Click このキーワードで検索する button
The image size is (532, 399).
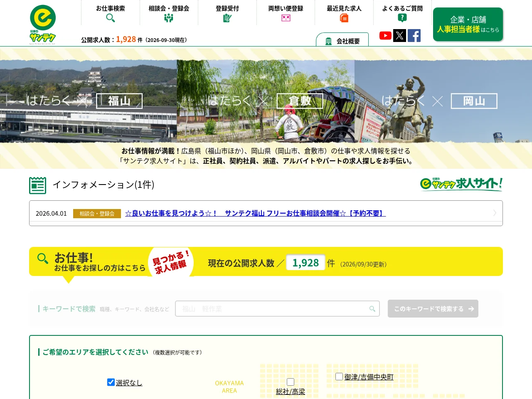[x=433, y=309]
